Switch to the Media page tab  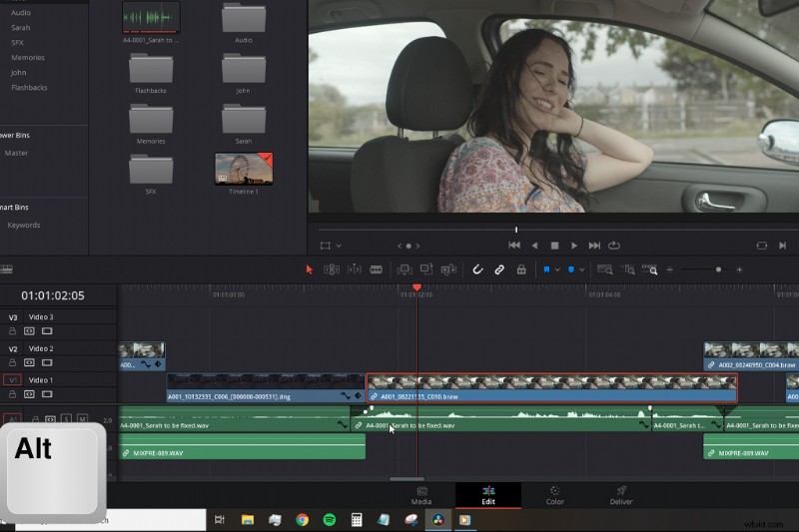point(421,495)
